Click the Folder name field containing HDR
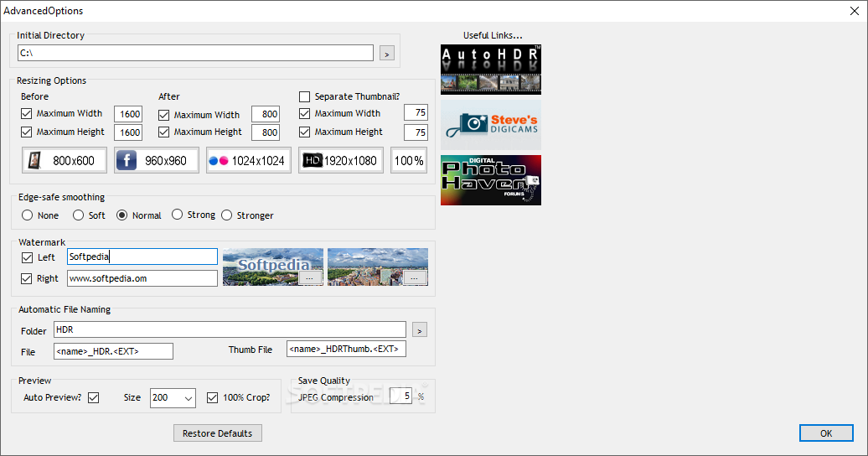This screenshot has height=456, width=868. (x=230, y=329)
